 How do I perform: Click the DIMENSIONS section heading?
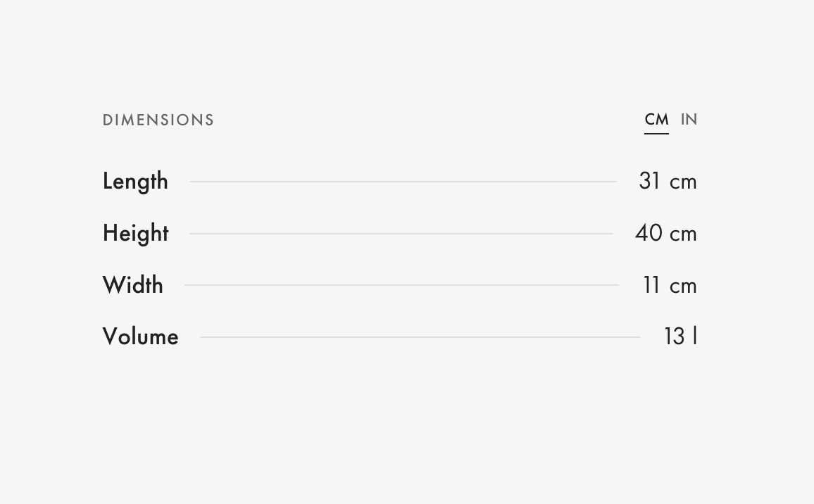[x=158, y=120]
